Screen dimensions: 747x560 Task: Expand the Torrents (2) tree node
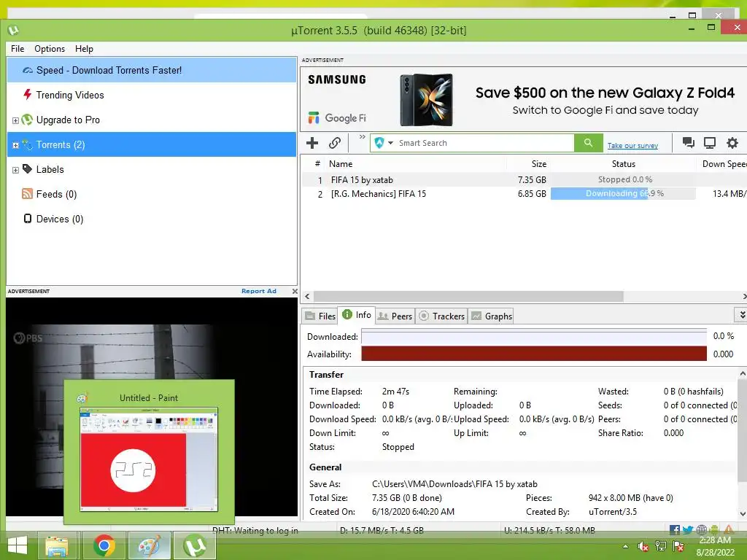click(15, 145)
